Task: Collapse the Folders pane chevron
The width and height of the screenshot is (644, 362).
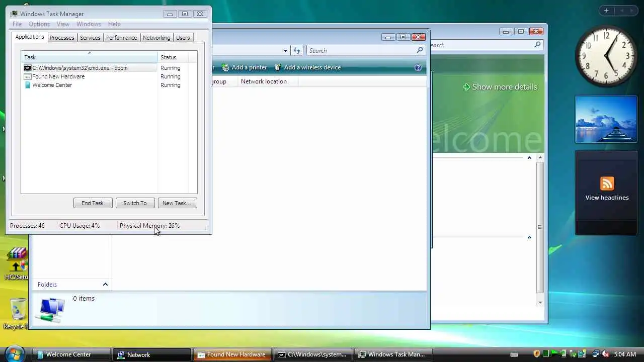Action: tap(105, 285)
